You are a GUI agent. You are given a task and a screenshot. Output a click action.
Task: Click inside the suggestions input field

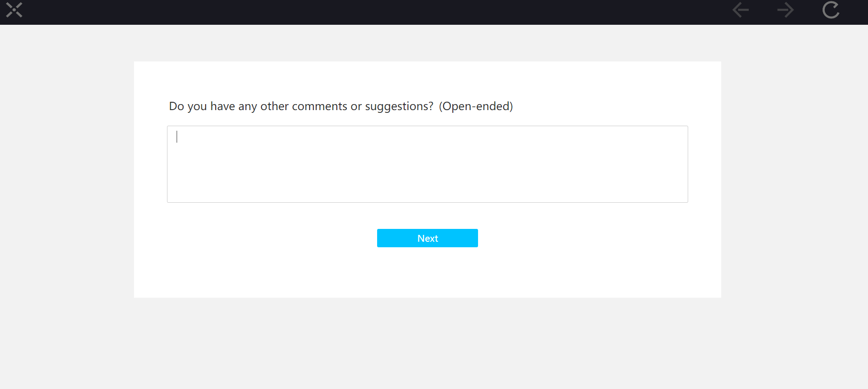tap(428, 164)
